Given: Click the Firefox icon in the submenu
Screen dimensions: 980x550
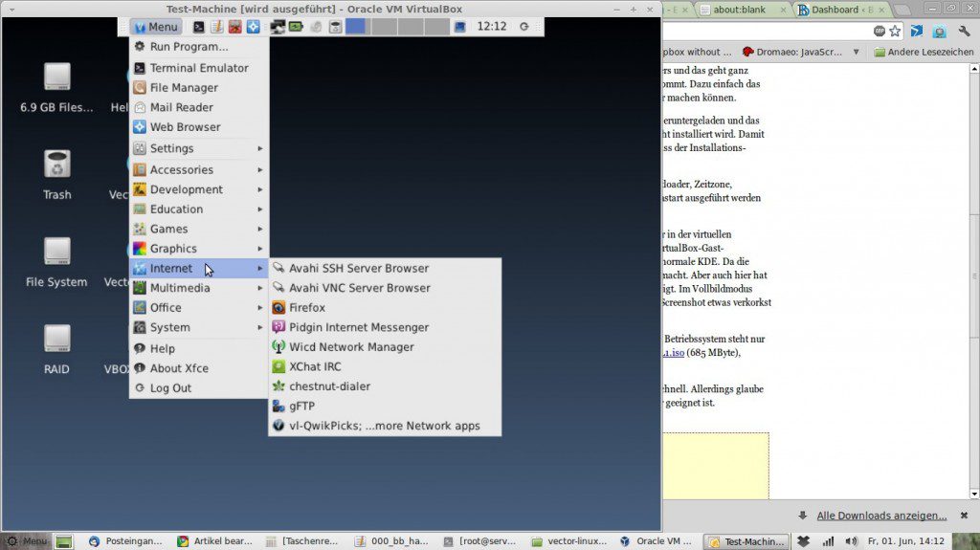Looking at the screenshot, I should click(x=278, y=307).
